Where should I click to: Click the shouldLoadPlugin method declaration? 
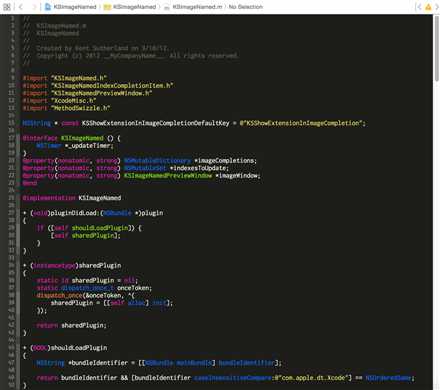click(65, 348)
